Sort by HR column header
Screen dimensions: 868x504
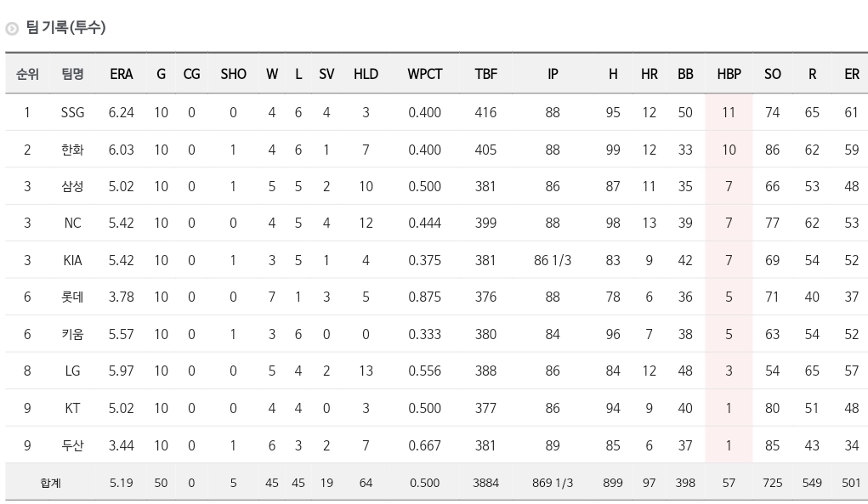coord(649,74)
